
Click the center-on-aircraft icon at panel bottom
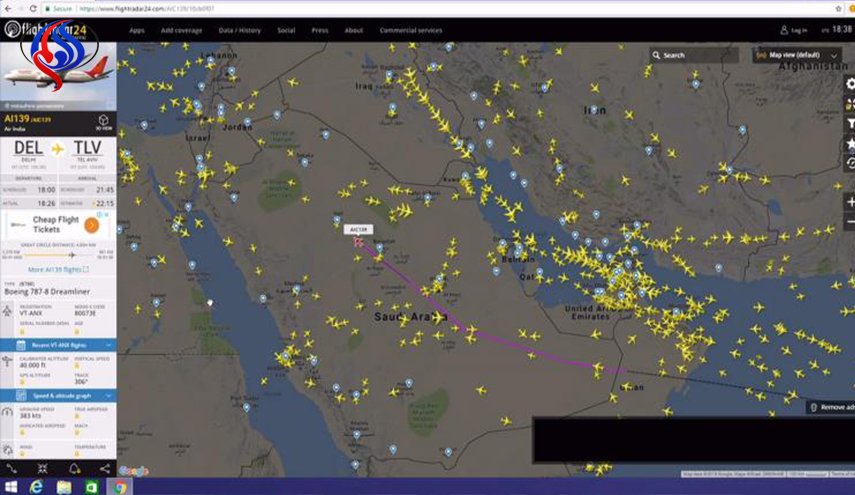coord(43,468)
